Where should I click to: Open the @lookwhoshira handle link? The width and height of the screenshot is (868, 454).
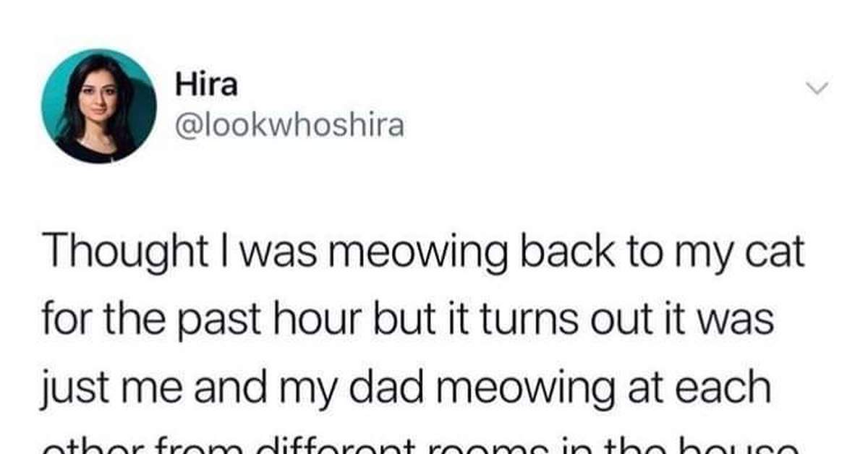[289, 127]
